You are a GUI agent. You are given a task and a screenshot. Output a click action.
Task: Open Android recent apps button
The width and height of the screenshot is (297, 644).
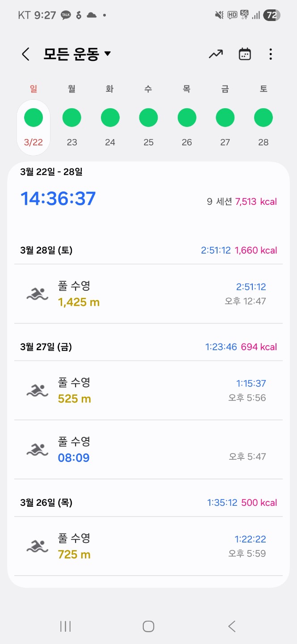(x=65, y=627)
